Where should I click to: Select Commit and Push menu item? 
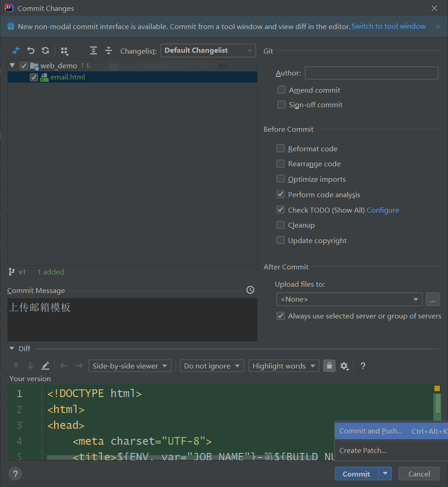point(391,431)
